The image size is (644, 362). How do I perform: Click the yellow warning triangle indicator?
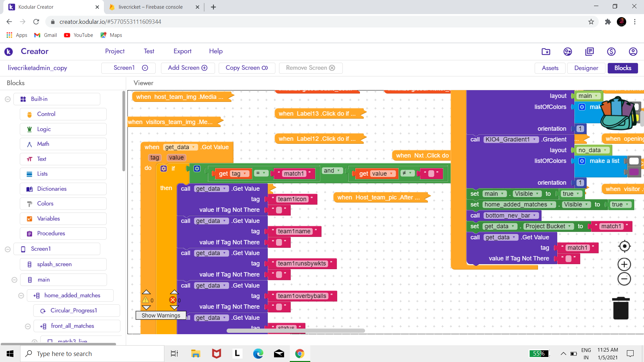(146, 300)
